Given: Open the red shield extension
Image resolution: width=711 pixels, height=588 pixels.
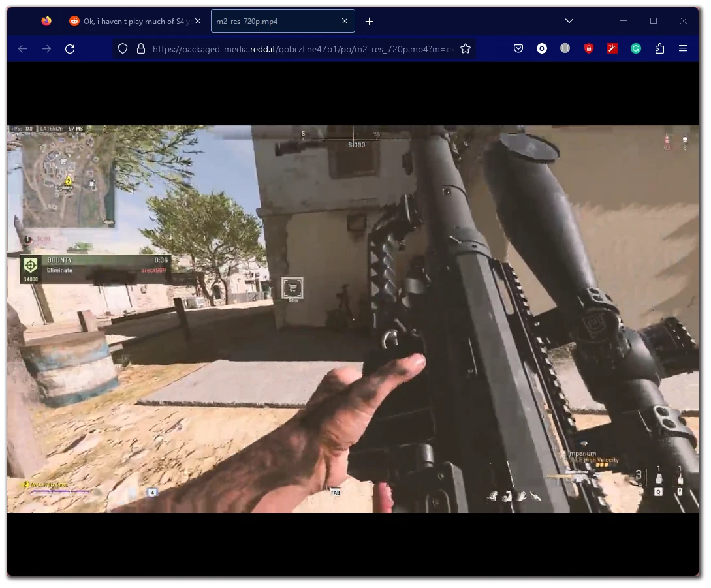Looking at the screenshot, I should click(588, 48).
